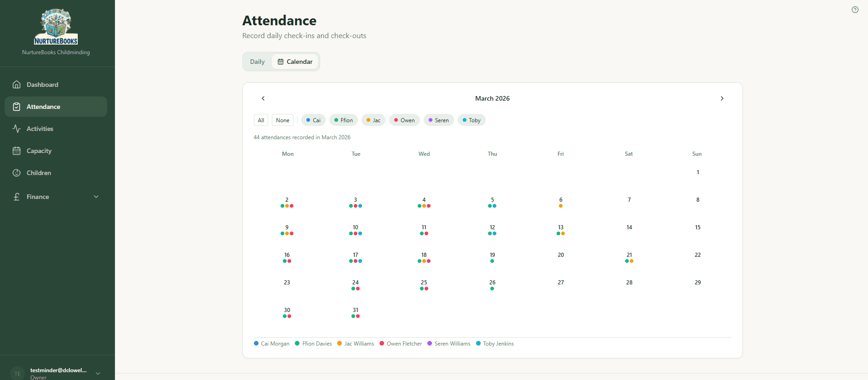Open the user account dropdown chevron
The height and width of the screenshot is (380, 868).
[x=98, y=374]
